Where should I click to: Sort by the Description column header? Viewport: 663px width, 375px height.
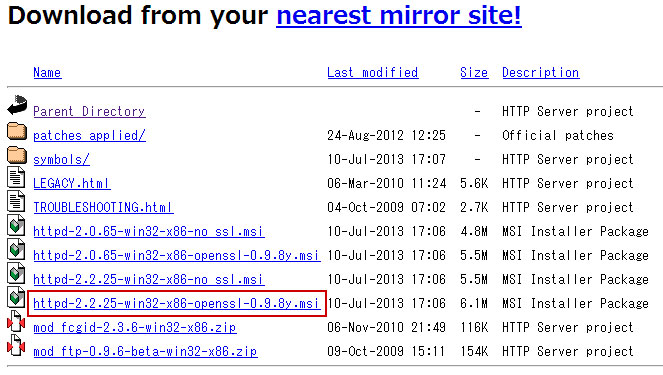point(540,73)
